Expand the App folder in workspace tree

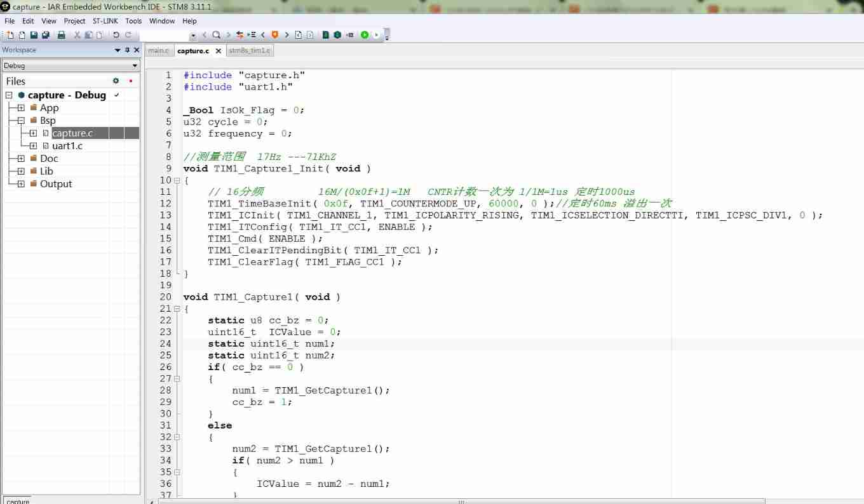click(21, 108)
